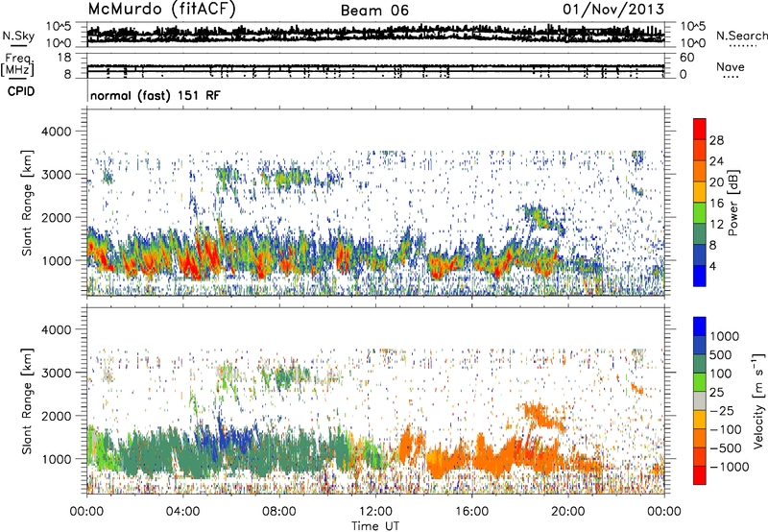Screen dimensions: 768x532
Task: Click the Slant Range label of power panel
Action: tap(27, 203)
